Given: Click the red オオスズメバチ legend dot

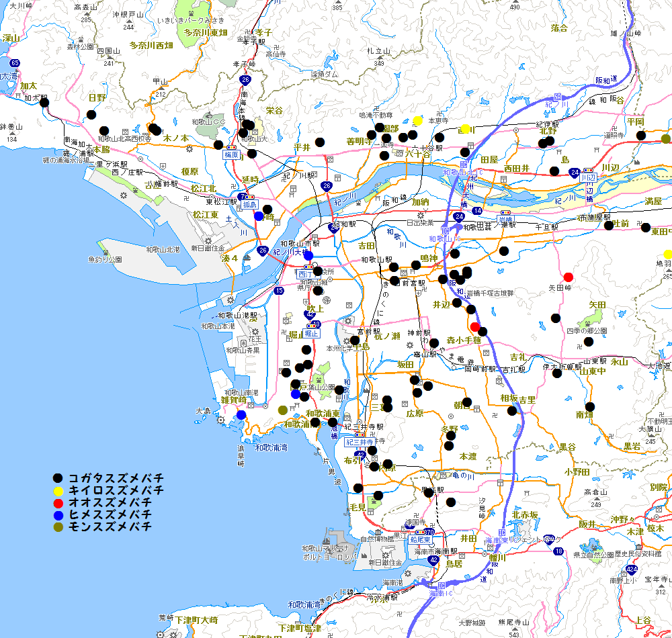Looking at the screenshot, I should [x=58, y=502].
